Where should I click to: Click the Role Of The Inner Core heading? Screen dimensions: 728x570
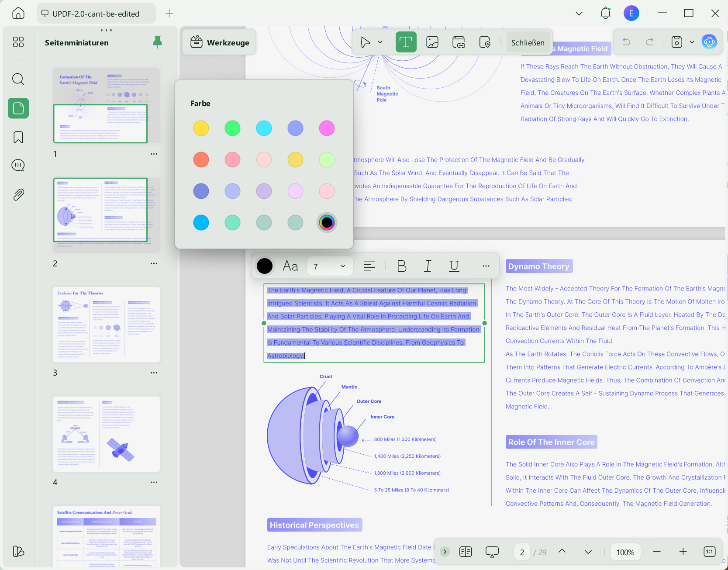551,442
